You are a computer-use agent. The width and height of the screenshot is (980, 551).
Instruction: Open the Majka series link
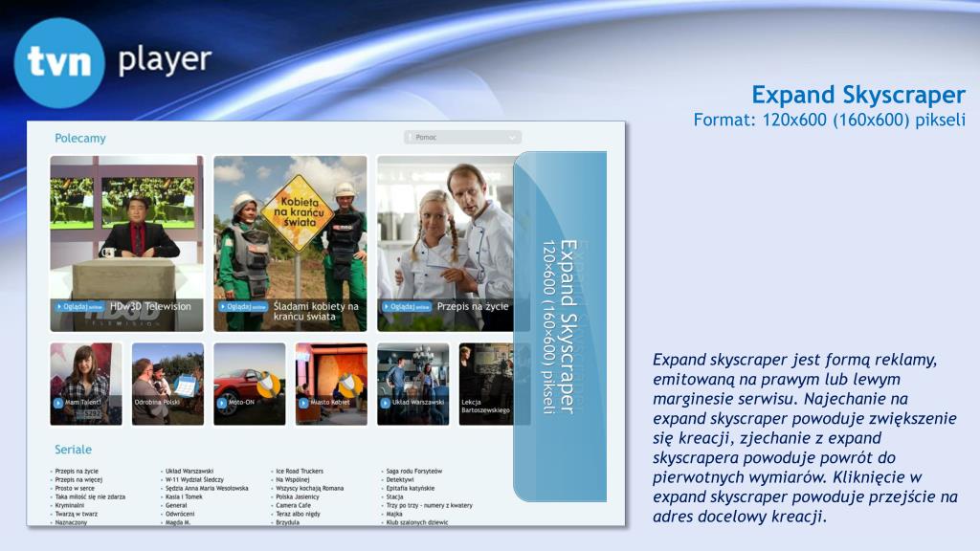(394, 514)
